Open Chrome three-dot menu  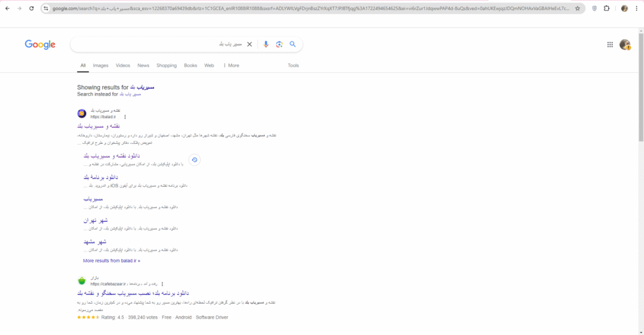pos(636,8)
